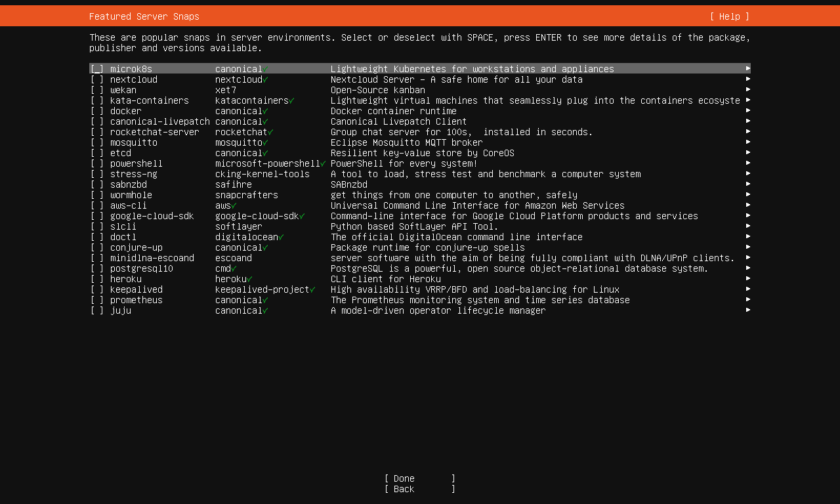This screenshot has height=504, width=840.
Task: Click verified checkmark beside digitalocean publisher
Action: click(x=281, y=237)
